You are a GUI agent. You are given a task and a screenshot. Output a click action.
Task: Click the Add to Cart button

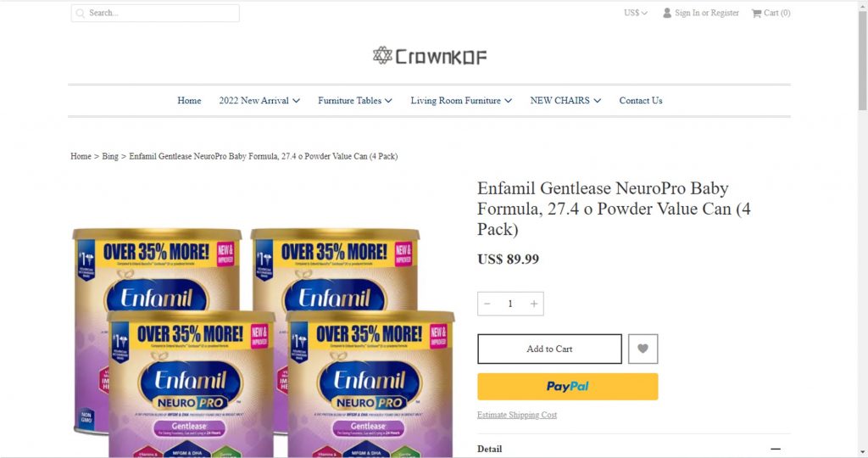click(549, 349)
